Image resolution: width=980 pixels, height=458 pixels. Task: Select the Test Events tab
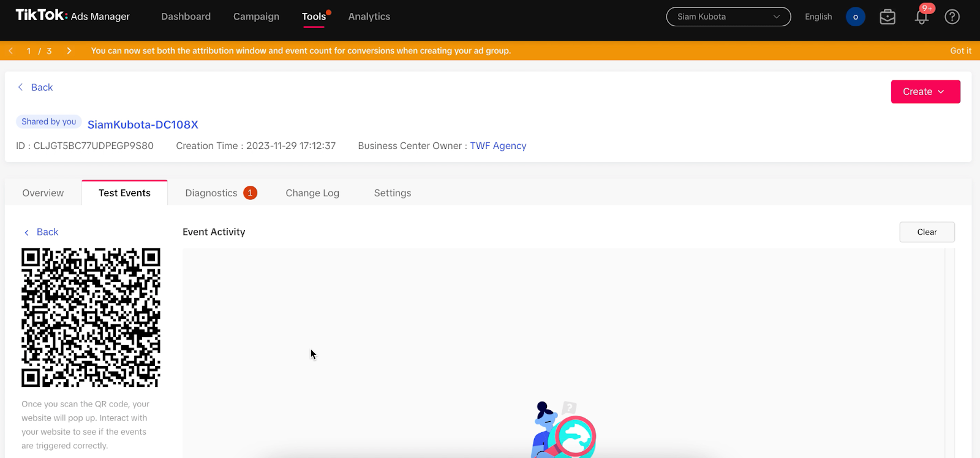pyautogui.click(x=124, y=193)
